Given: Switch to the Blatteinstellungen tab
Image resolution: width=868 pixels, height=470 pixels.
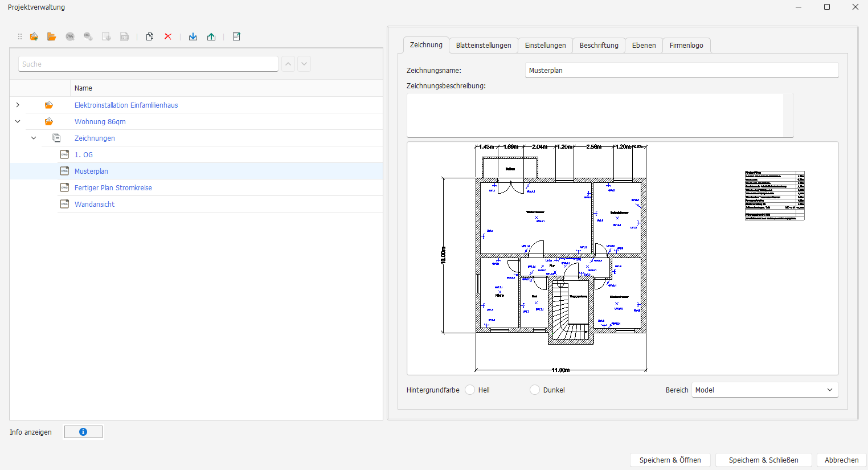Looking at the screenshot, I should 484,46.
